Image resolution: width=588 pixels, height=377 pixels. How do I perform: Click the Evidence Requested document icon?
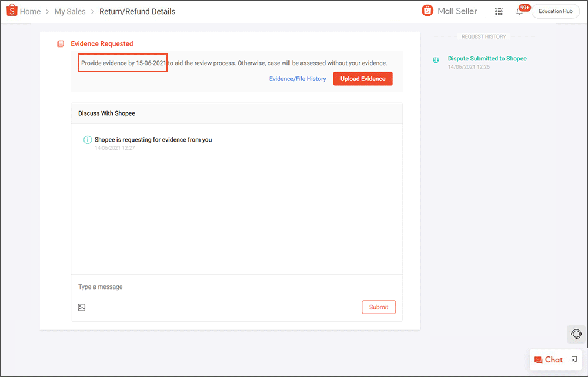coord(61,44)
